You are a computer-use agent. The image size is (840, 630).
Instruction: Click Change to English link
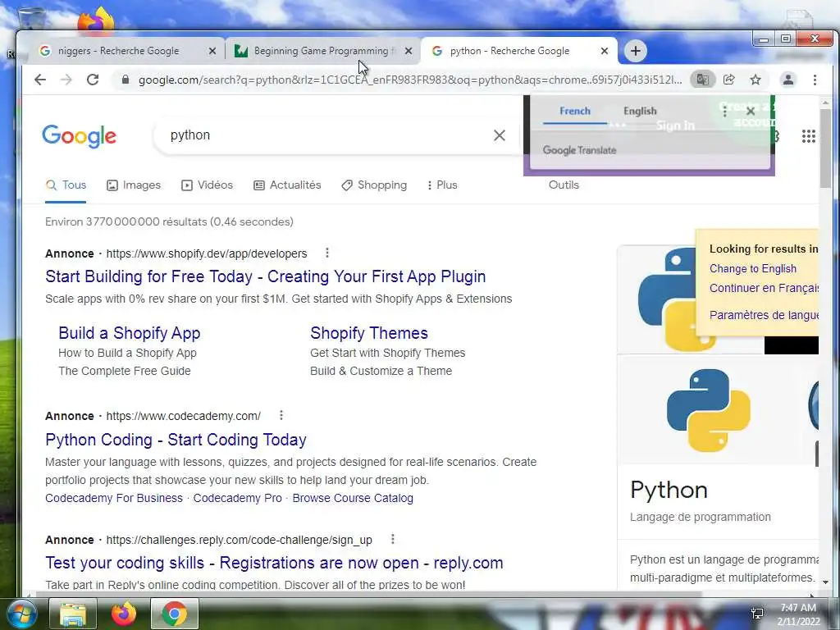[753, 268]
